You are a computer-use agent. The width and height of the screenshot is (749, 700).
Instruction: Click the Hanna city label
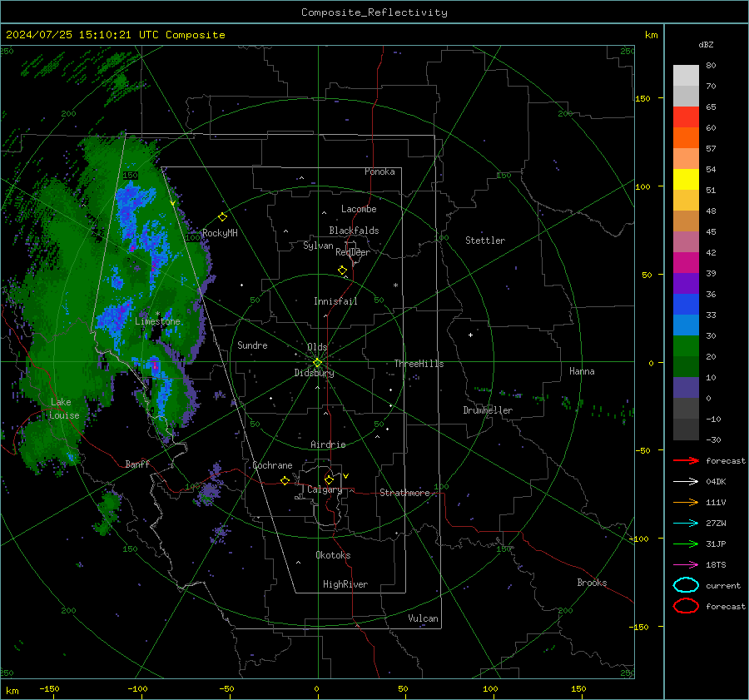coord(582,371)
